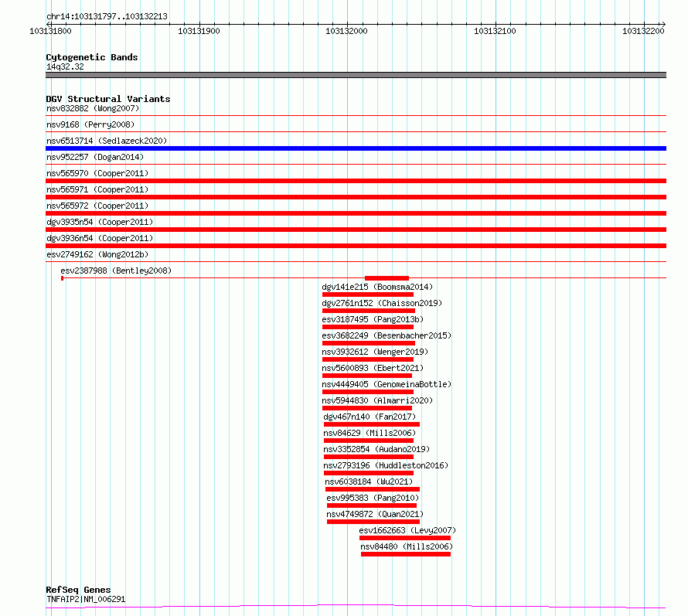
Task: Select nsv3932612 (Wenger2019) variant
Action: (375, 352)
